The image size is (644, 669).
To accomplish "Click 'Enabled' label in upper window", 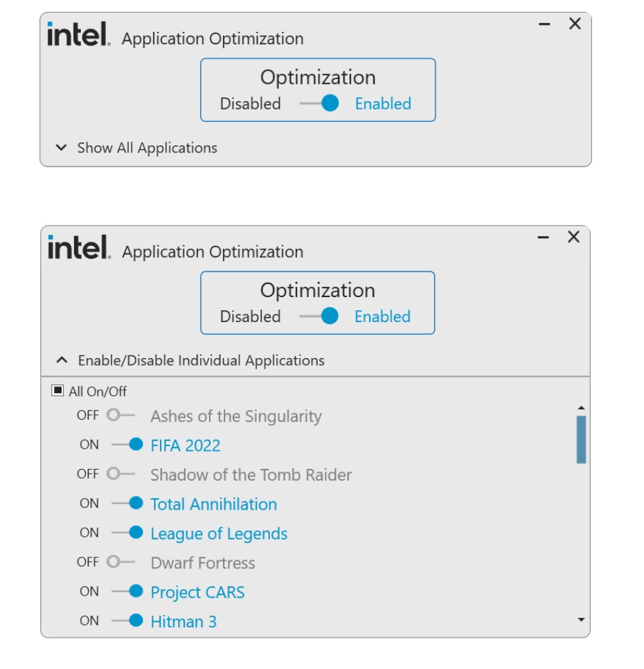I will coord(383,104).
